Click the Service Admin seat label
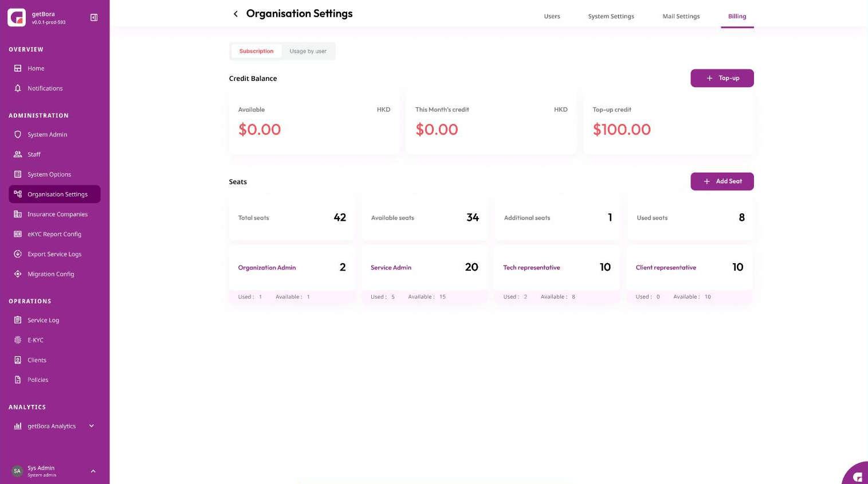868x484 pixels. [391, 267]
